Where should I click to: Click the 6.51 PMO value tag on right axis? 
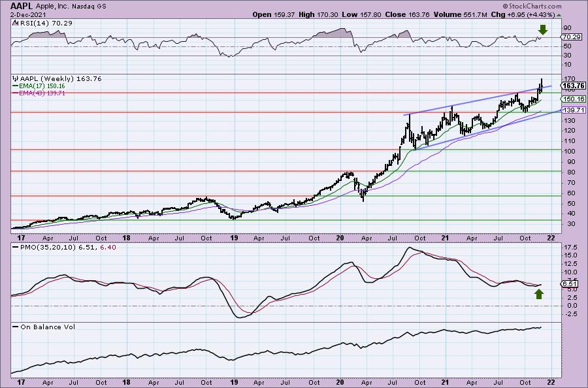point(570,283)
